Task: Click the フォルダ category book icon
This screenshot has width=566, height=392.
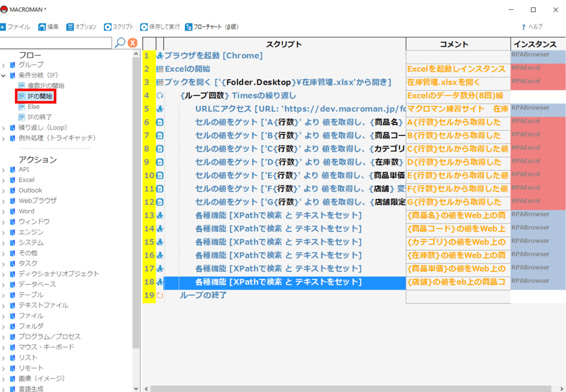Action: click(x=12, y=326)
